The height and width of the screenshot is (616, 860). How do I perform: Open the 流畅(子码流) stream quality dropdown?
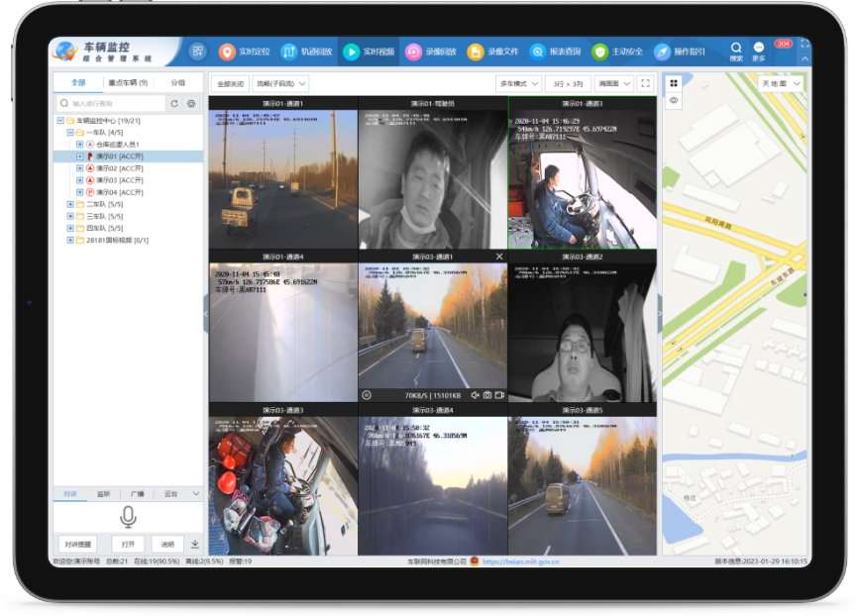[x=280, y=84]
